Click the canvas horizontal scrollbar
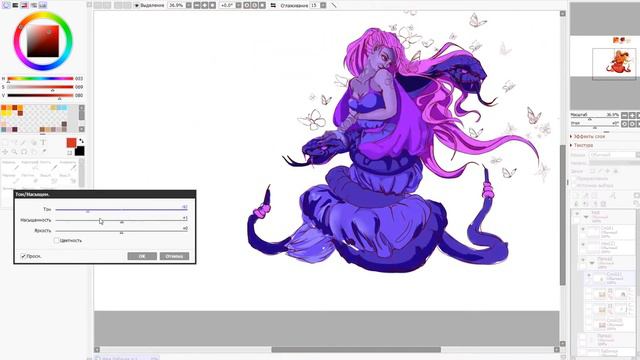 [x=356, y=350]
